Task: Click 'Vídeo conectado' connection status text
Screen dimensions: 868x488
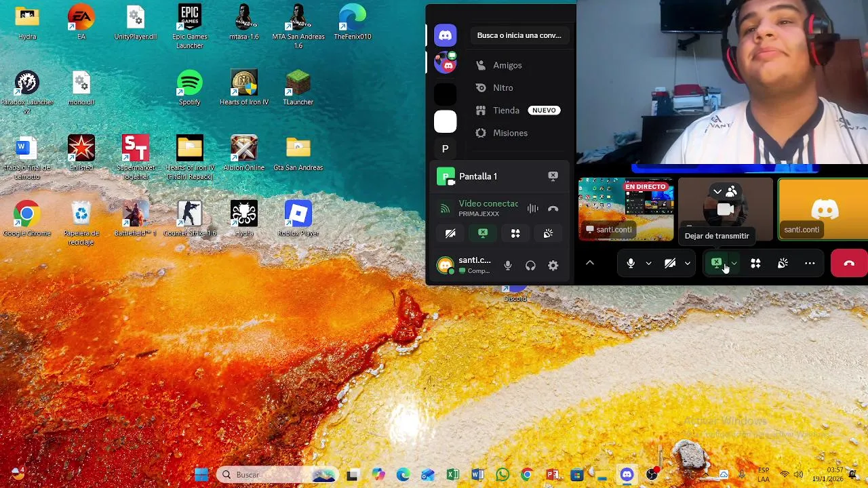Action: click(x=488, y=203)
